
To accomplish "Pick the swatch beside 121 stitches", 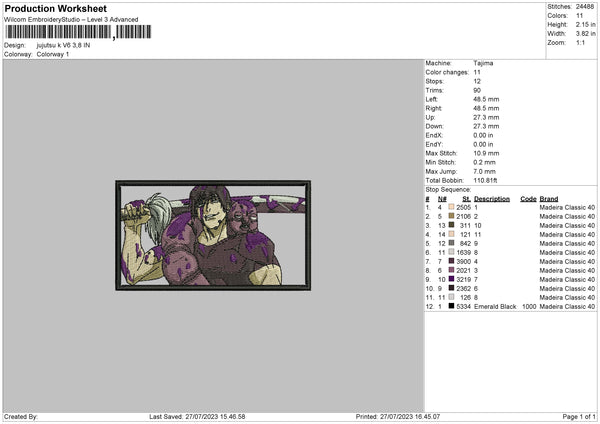I will 452,234.
